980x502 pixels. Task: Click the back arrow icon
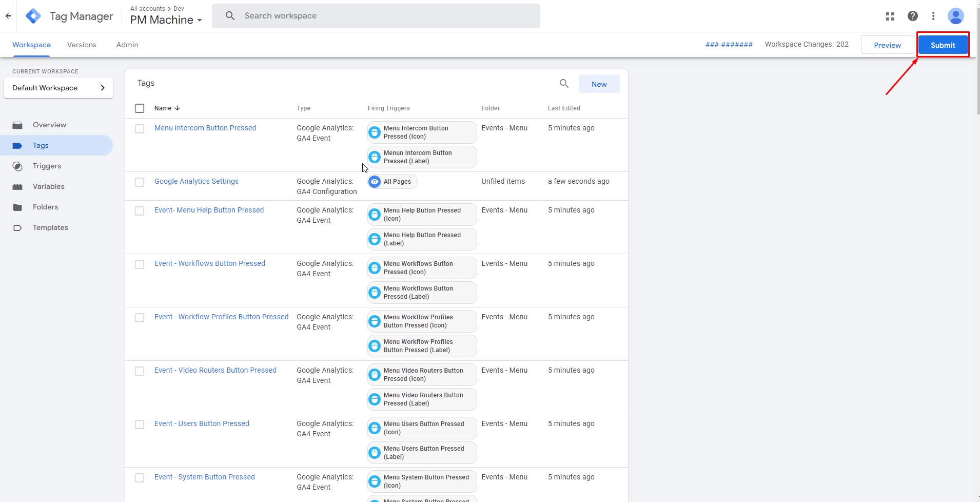8,16
